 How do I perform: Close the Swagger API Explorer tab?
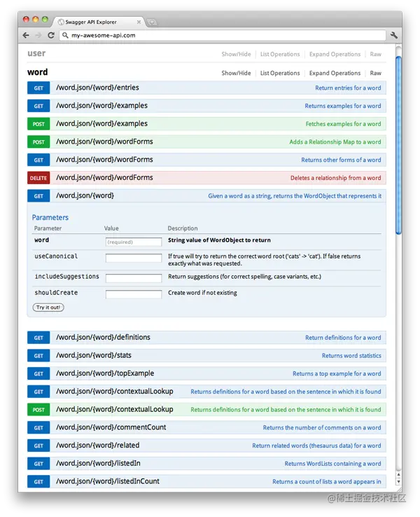(139, 22)
